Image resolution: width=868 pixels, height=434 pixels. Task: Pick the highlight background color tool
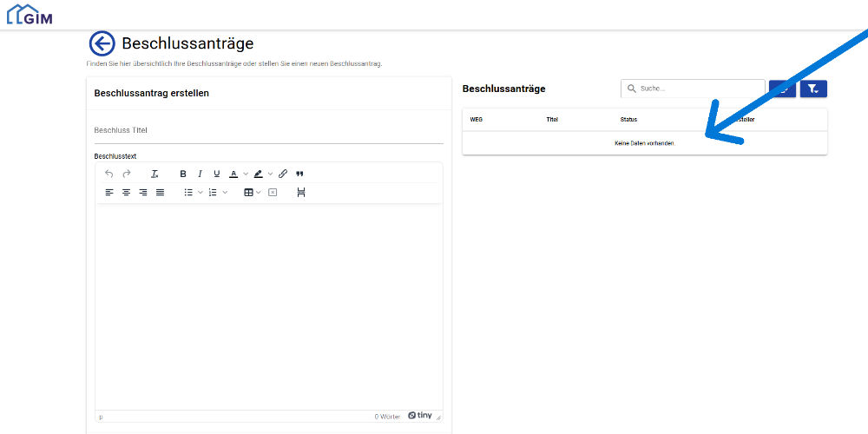259,174
